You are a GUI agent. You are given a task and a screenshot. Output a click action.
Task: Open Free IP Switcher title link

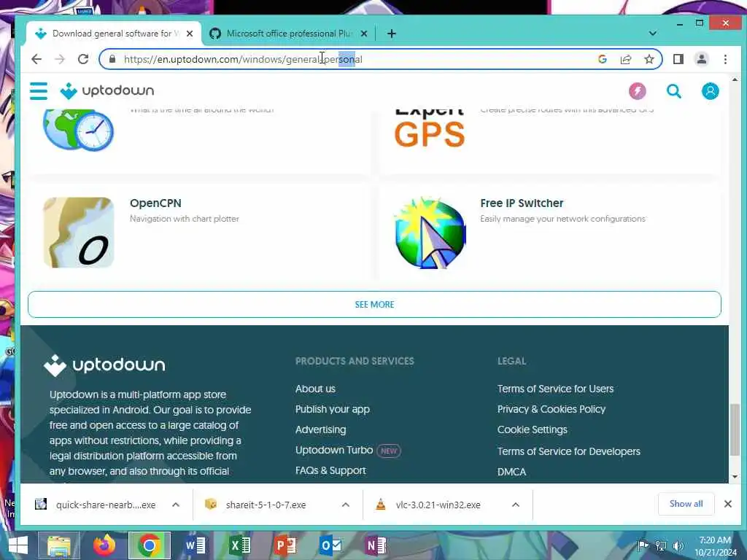click(x=522, y=203)
